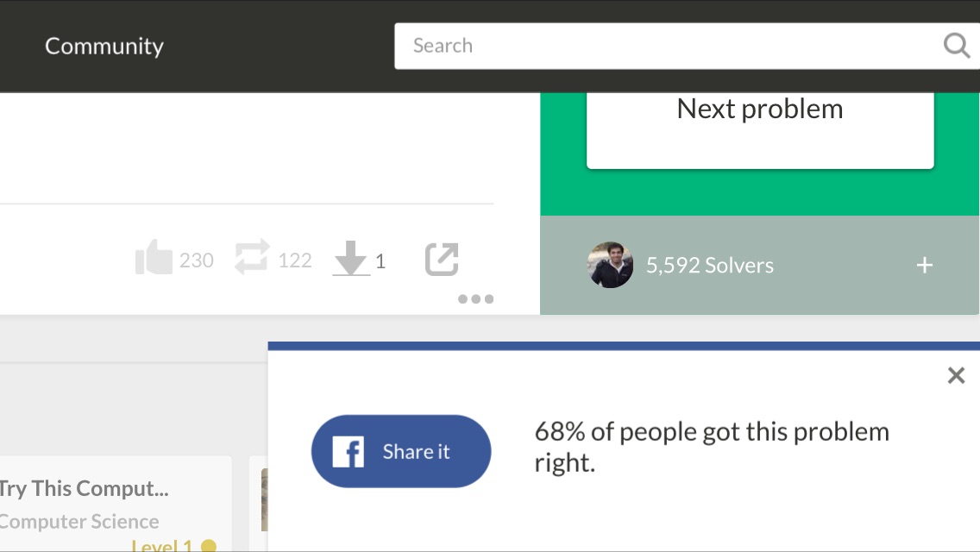The width and height of the screenshot is (980, 552).
Task: Select the Computer Science topic label
Action: click(x=79, y=521)
